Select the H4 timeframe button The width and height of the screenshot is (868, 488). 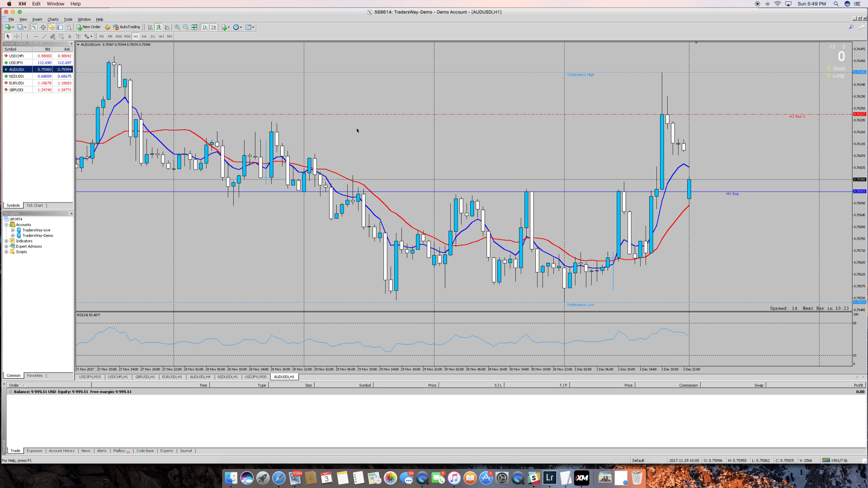(x=144, y=36)
